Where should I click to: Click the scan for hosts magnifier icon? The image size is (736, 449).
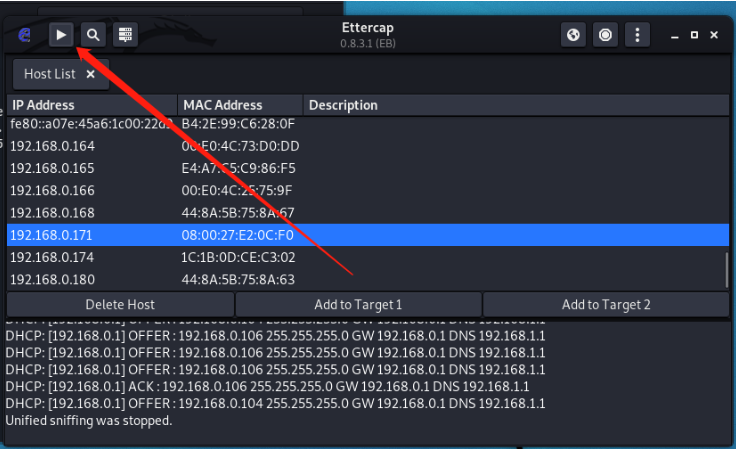click(93, 35)
